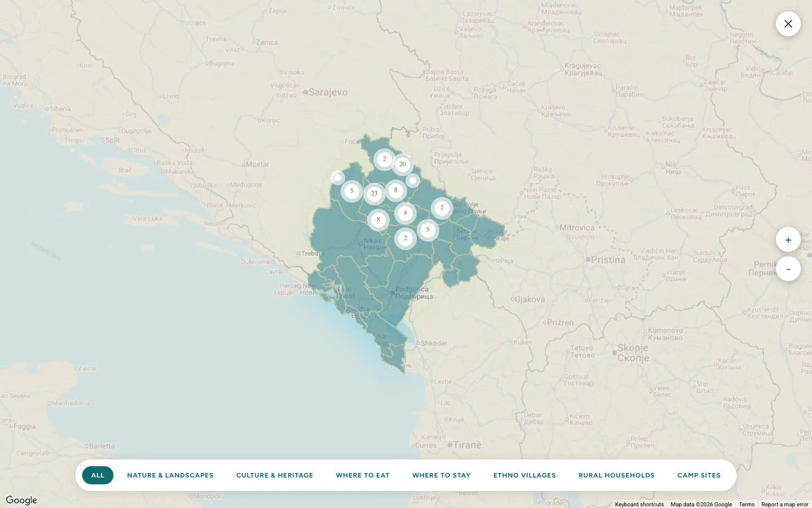812x508 pixels.
Task: Zoom out with the minus button
Action: 788,269
